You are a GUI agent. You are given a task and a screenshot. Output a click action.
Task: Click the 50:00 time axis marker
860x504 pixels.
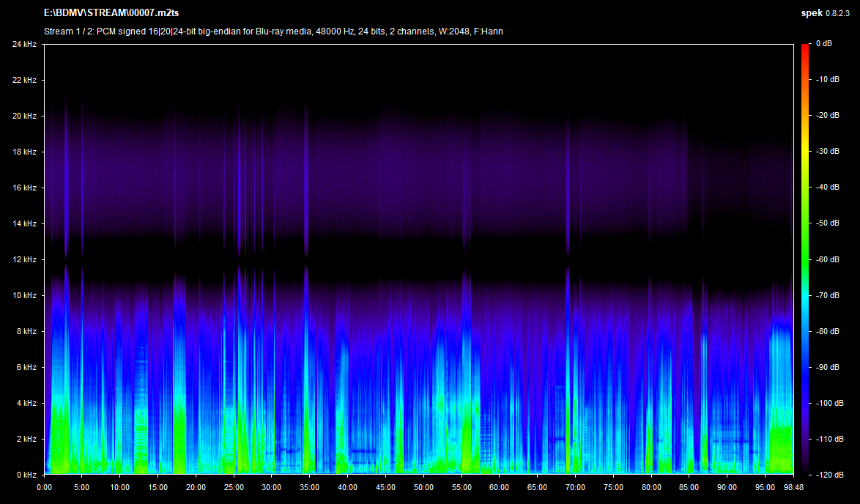[x=423, y=487]
